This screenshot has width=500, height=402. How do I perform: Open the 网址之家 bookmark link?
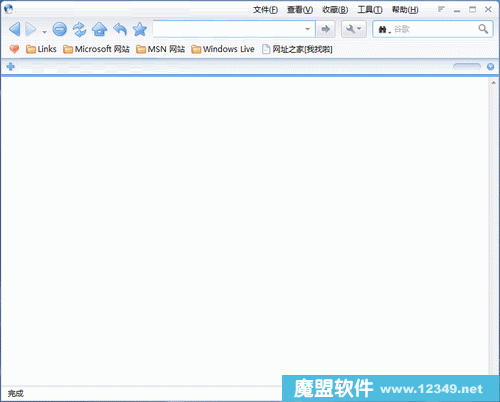click(297, 49)
